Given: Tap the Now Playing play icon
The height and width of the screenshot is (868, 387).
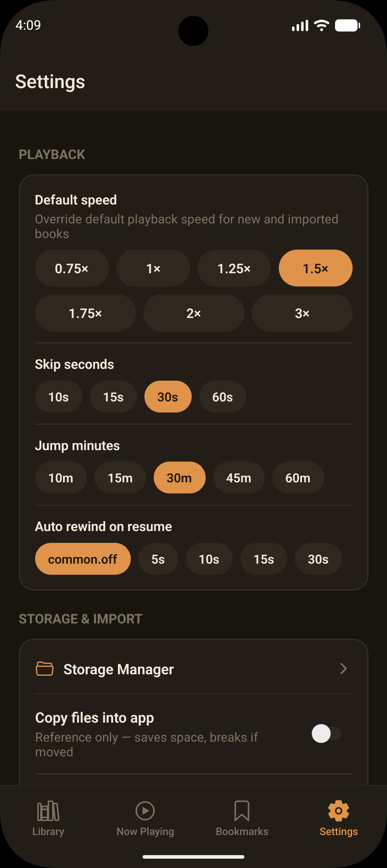Looking at the screenshot, I should click(145, 811).
